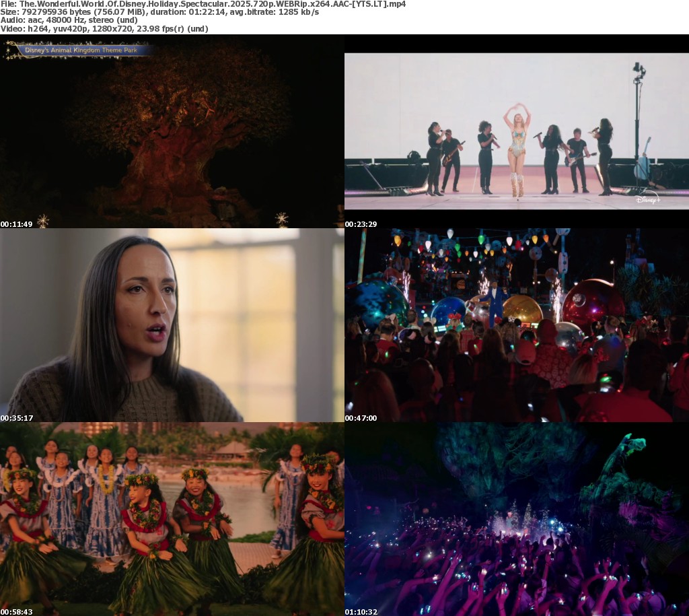The height and width of the screenshot is (616, 689).
Task: Select the Disney's Animal Kingdom Theme Park banner
Action: (79, 50)
